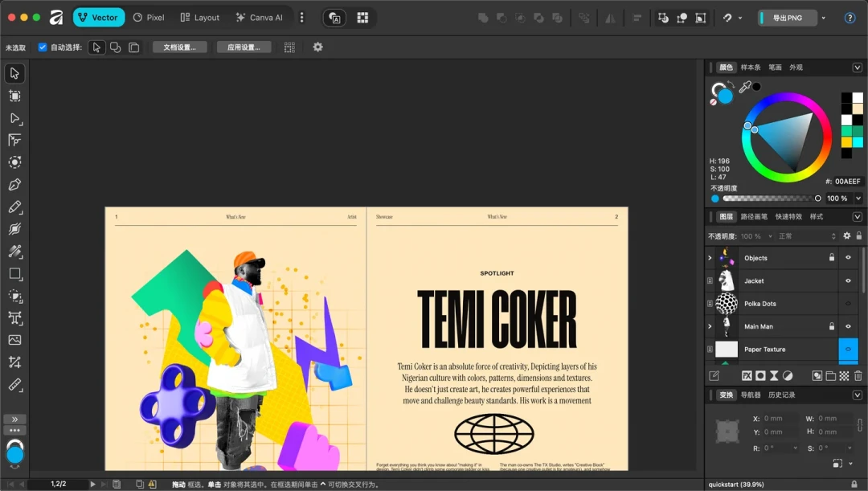This screenshot has width=868, height=491.
Task: Toggle aspect ratio link in Transform panel
Action: pos(860,425)
